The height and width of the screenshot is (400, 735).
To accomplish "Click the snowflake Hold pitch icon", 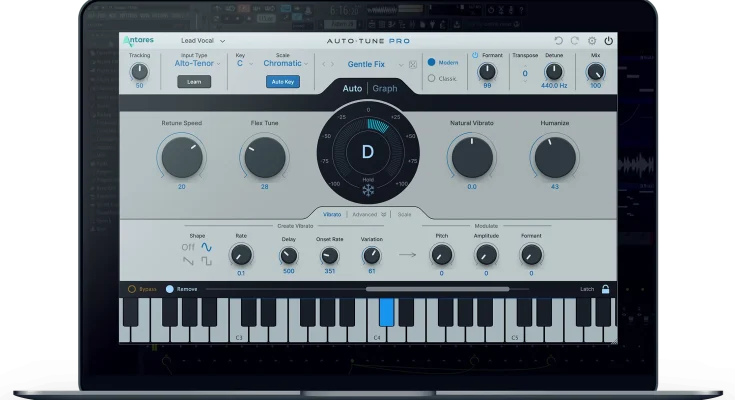I will (x=368, y=191).
